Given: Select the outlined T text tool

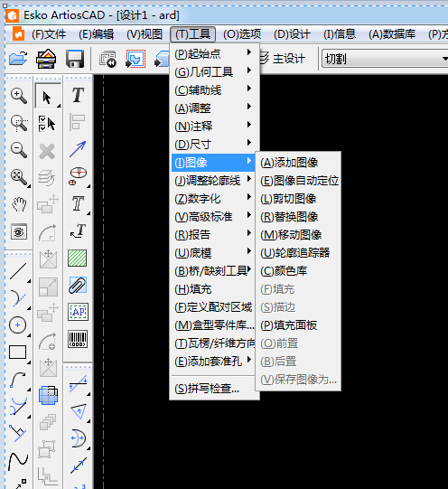Looking at the screenshot, I should click(78, 203).
